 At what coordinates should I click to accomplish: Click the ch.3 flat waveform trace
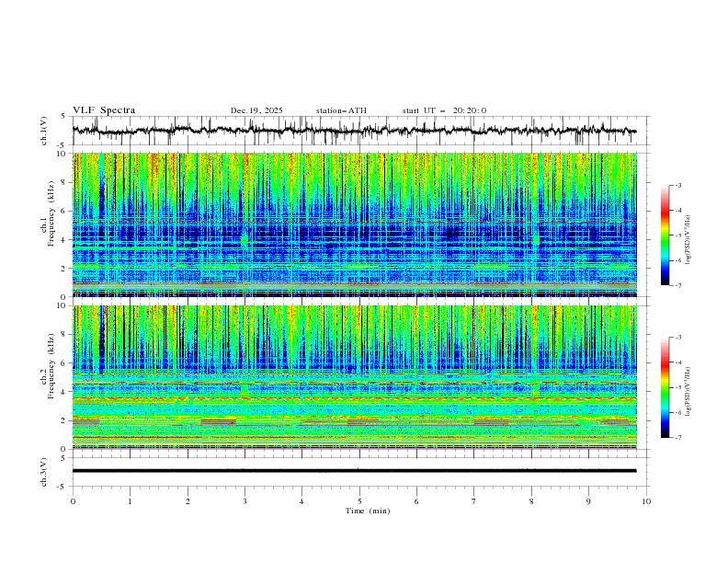(x=354, y=471)
